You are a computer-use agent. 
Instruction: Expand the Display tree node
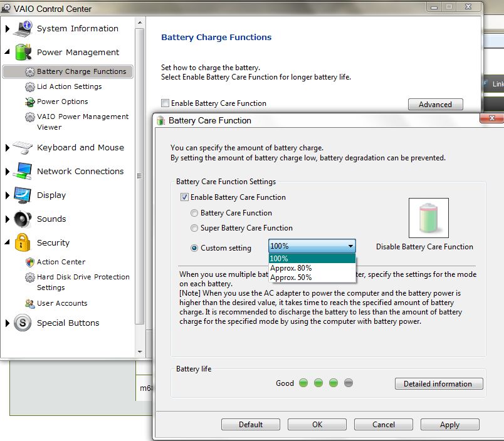point(8,195)
